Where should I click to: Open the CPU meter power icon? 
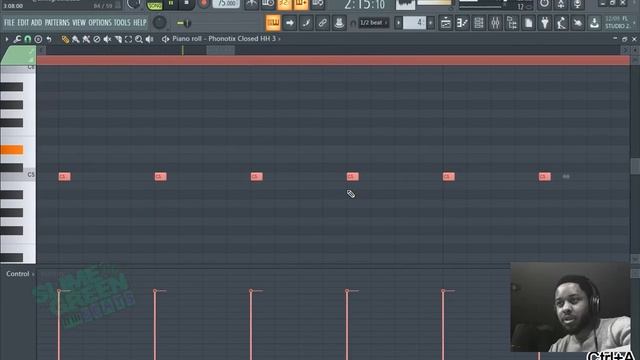544,4
